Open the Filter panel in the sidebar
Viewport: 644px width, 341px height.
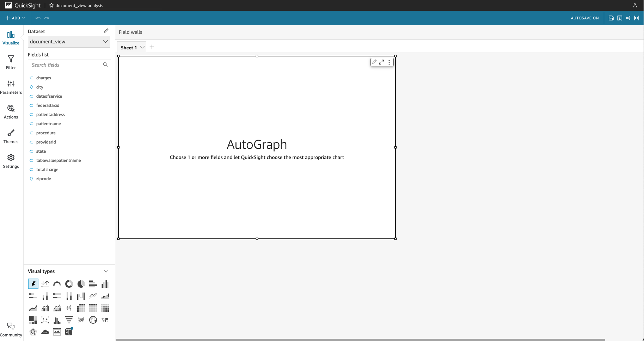click(11, 62)
